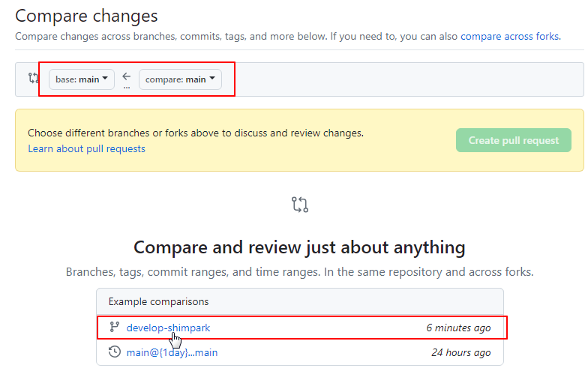Click the compare icon beside base selector
Viewport: 588px width, 386px height.
coord(33,78)
